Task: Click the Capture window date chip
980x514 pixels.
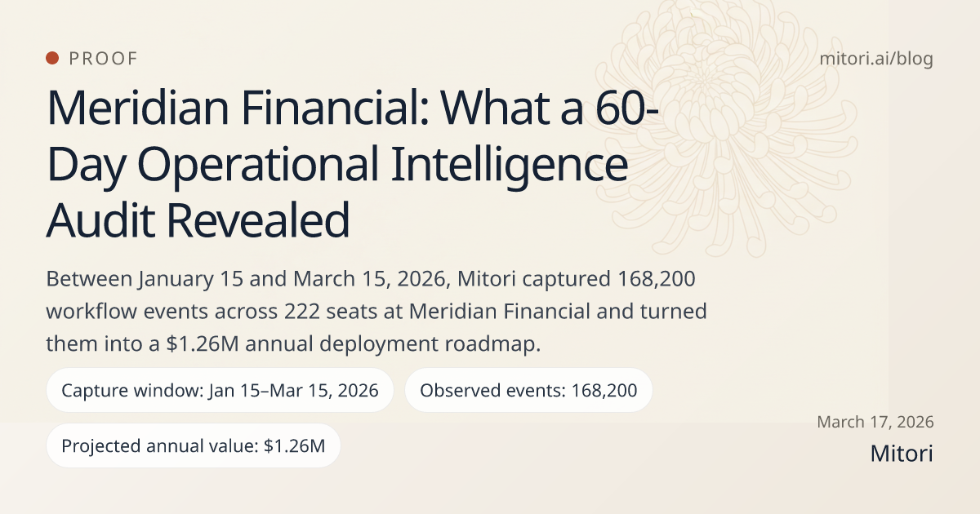Action: pos(220,390)
